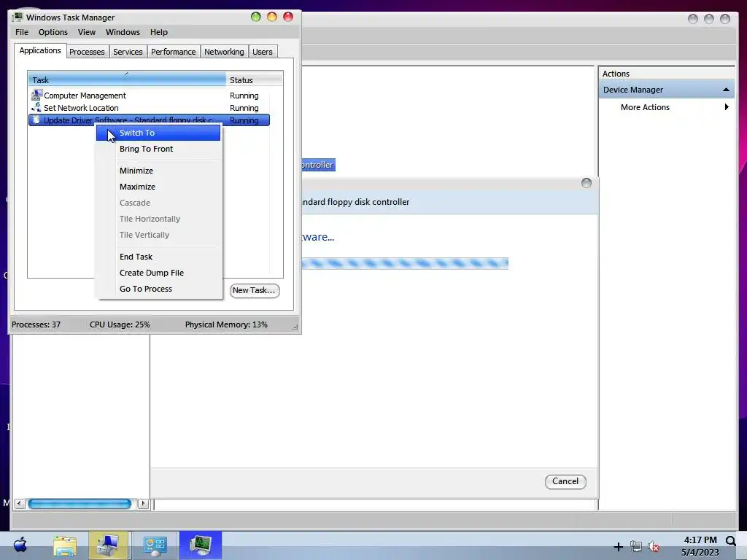
Task: Select Minimize in context menu
Action: 158,171
